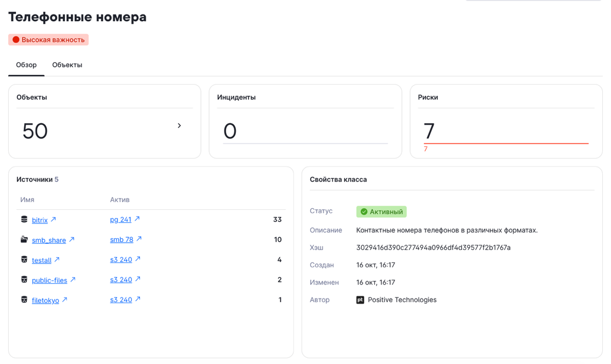Viewport: 611px width, 364px height.
Task: Click the bucket icon beside filetokyo
Action: coord(24,300)
